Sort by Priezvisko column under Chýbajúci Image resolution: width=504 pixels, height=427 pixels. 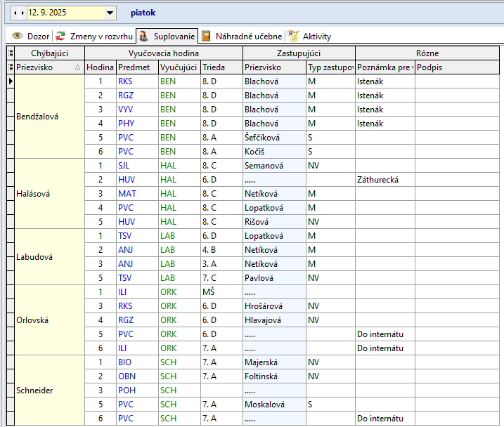click(49, 67)
